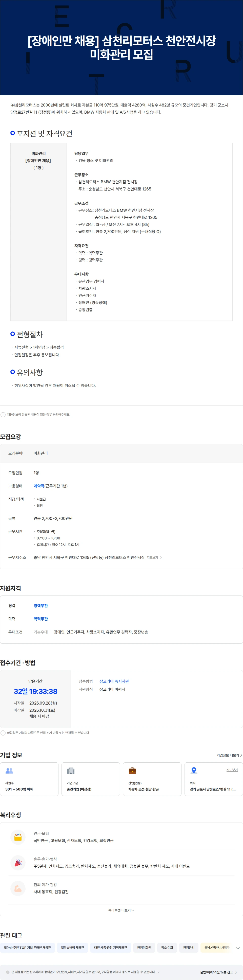Click the vacation and events party icon
Image resolution: width=243 pixels, height=980 pixels.
tap(18, 863)
